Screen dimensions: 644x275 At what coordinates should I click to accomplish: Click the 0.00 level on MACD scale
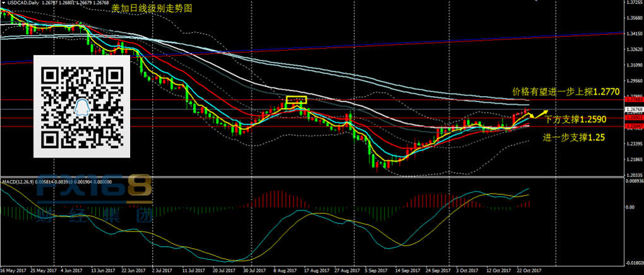[629, 207]
